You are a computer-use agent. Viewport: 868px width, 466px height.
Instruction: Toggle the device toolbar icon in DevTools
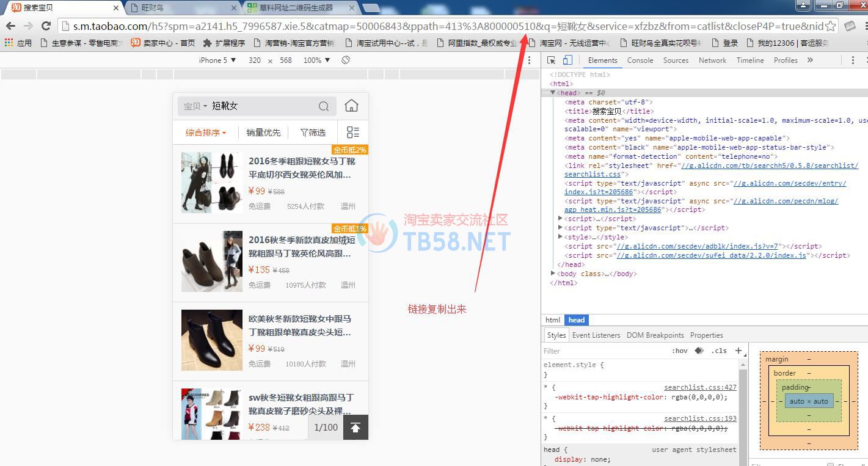click(x=567, y=60)
